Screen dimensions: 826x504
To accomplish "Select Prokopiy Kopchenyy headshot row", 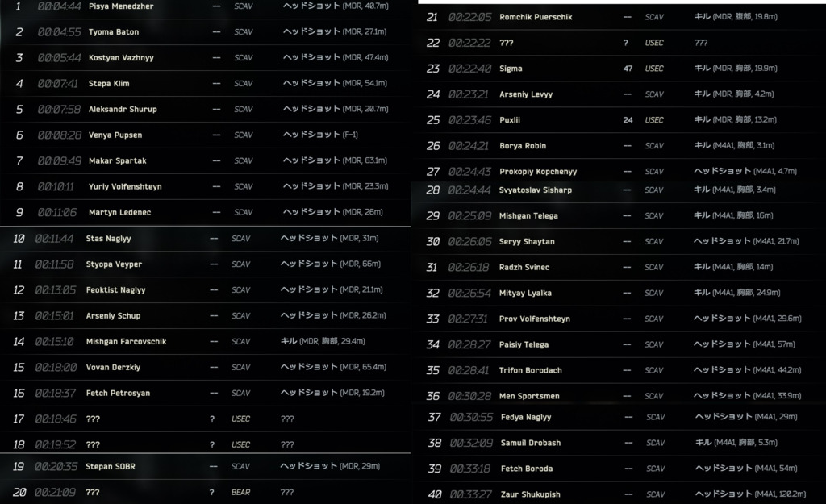I will pyautogui.click(x=617, y=172).
